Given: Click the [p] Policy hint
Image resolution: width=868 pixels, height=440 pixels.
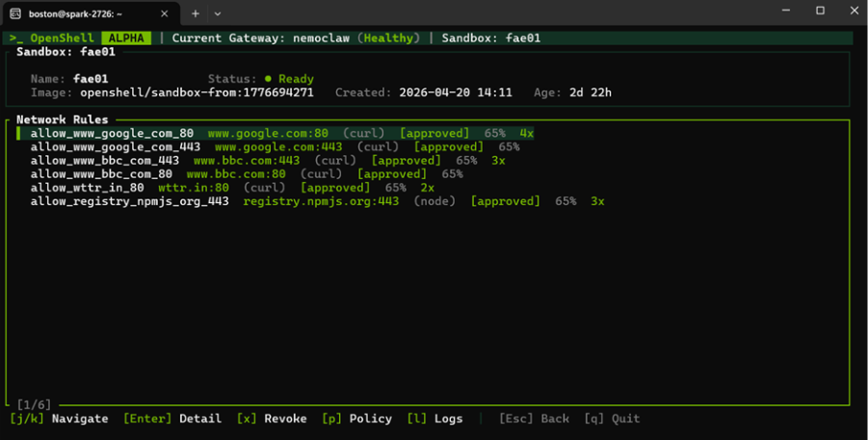Looking at the screenshot, I should 356,419.
